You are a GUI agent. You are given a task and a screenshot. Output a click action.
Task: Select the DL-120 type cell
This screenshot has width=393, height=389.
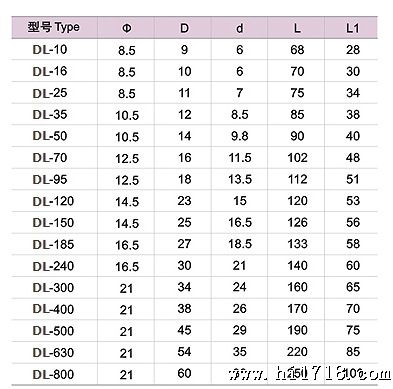(53, 201)
